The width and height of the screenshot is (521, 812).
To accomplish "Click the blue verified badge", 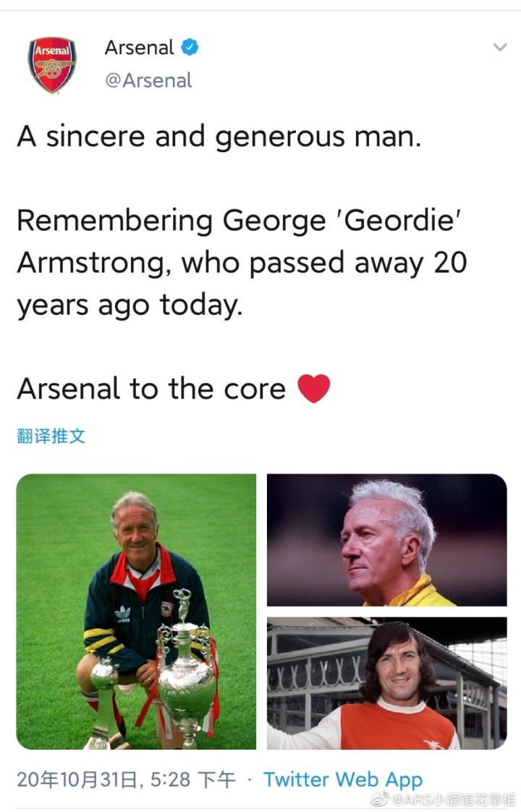I will point(190,48).
